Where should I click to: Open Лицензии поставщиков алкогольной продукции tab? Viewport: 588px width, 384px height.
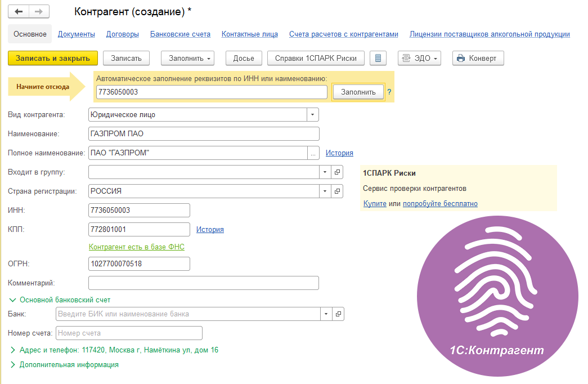click(x=490, y=34)
